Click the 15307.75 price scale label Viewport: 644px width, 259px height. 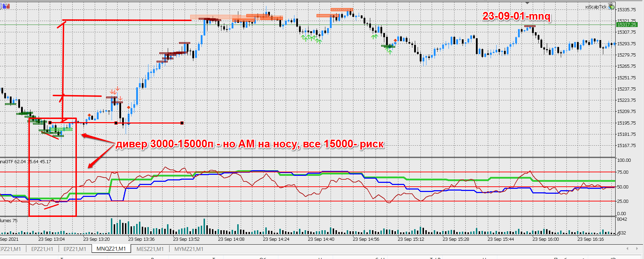pos(626,32)
